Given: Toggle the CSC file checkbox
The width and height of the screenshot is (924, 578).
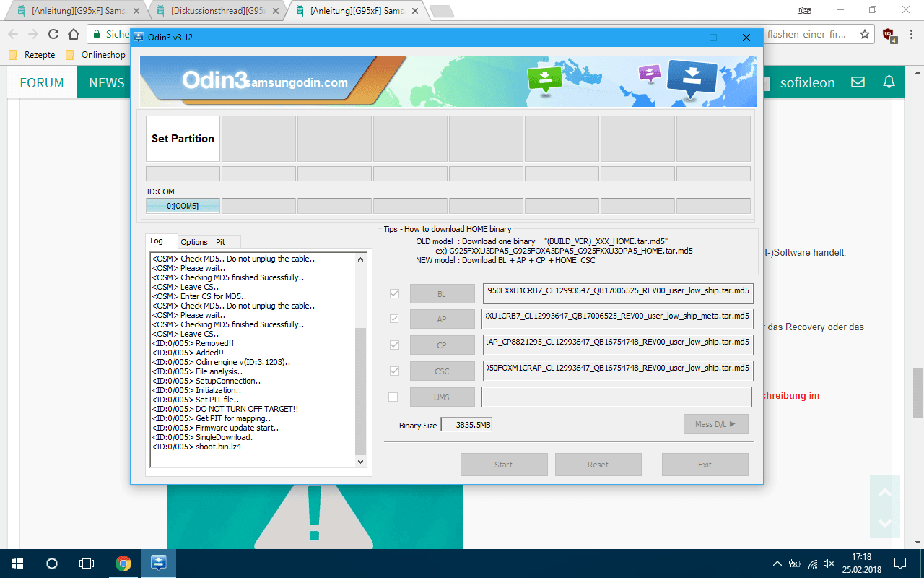Looking at the screenshot, I should [394, 371].
